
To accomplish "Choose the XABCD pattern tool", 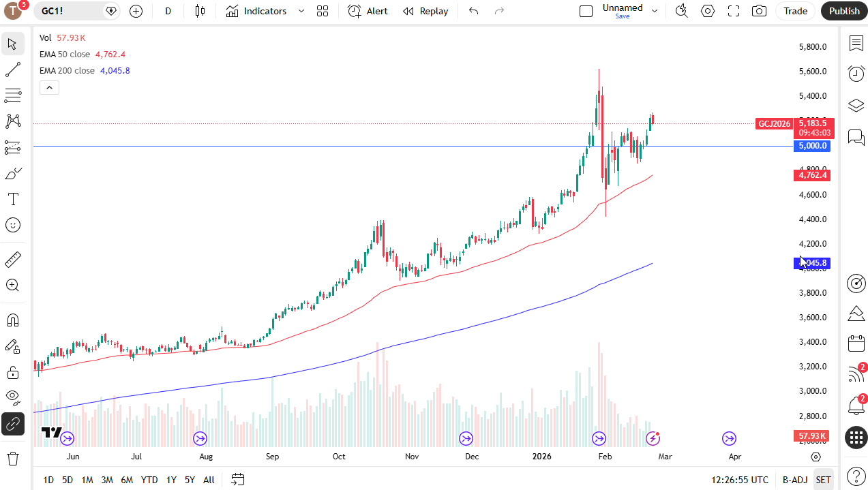I will pyautogui.click(x=12, y=121).
